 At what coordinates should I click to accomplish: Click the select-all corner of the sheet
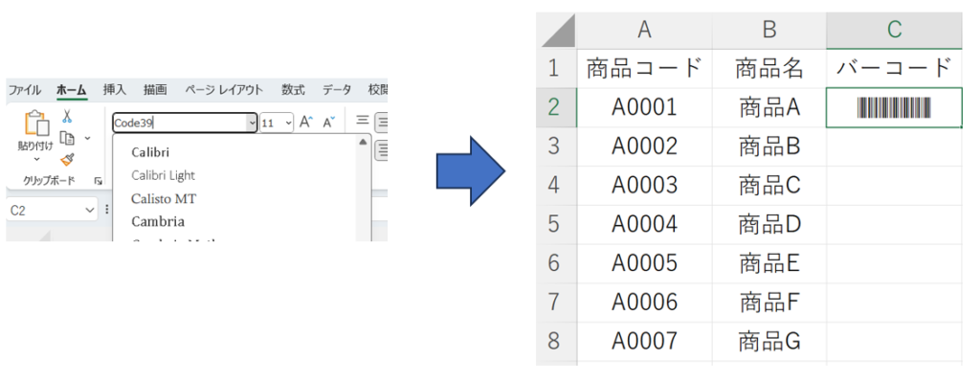pyautogui.click(x=557, y=31)
